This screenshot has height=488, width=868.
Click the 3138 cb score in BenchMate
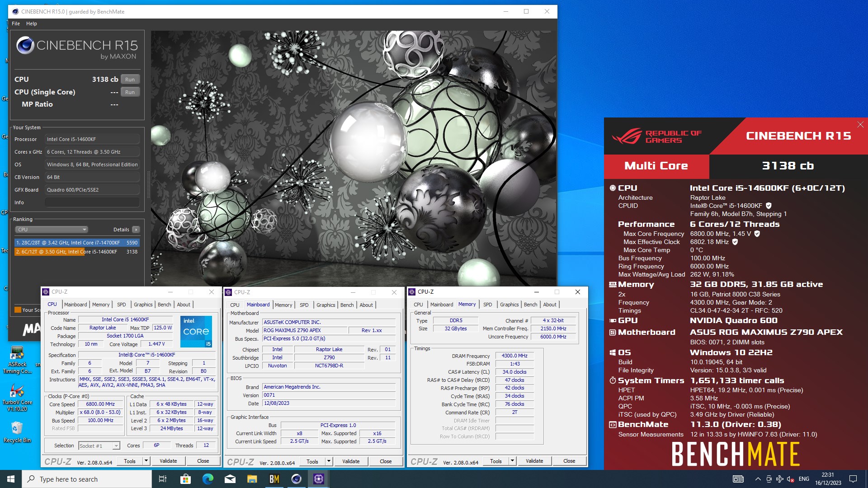[x=788, y=166]
